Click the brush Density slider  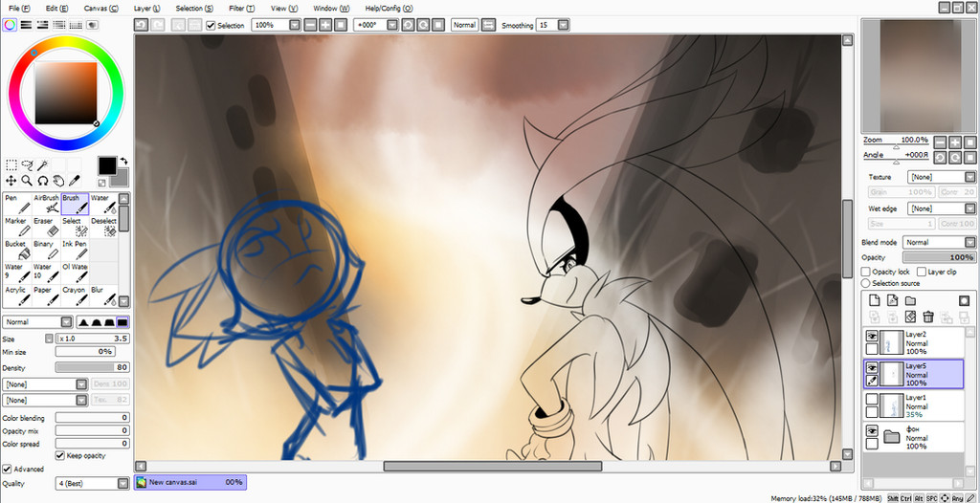pos(93,367)
